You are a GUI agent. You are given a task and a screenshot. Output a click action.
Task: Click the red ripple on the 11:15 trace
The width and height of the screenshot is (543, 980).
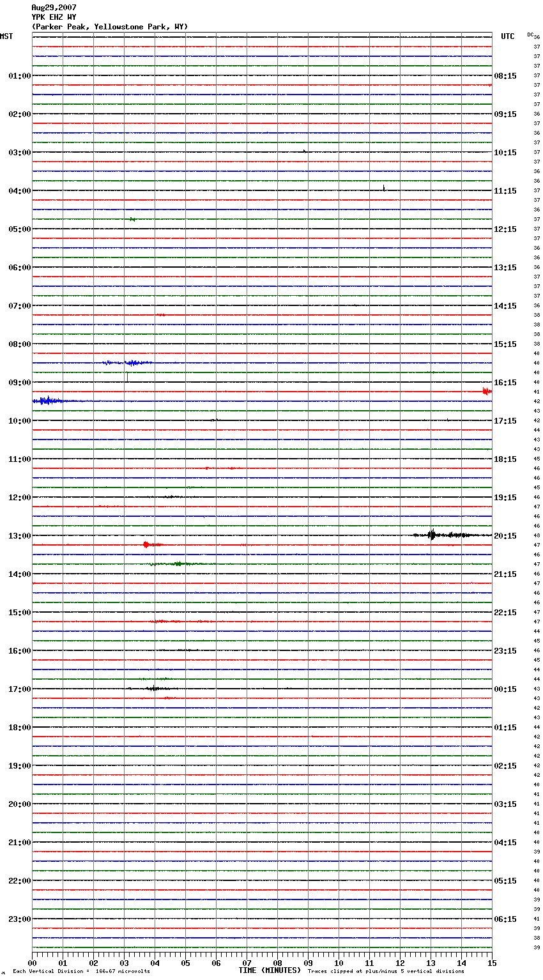[222, 468]
